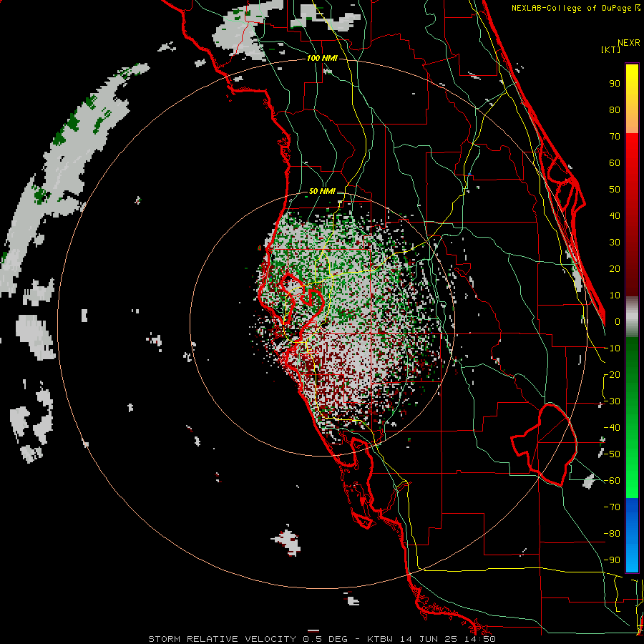Click the -80 value on velocity scale

[x=612, y=534]
